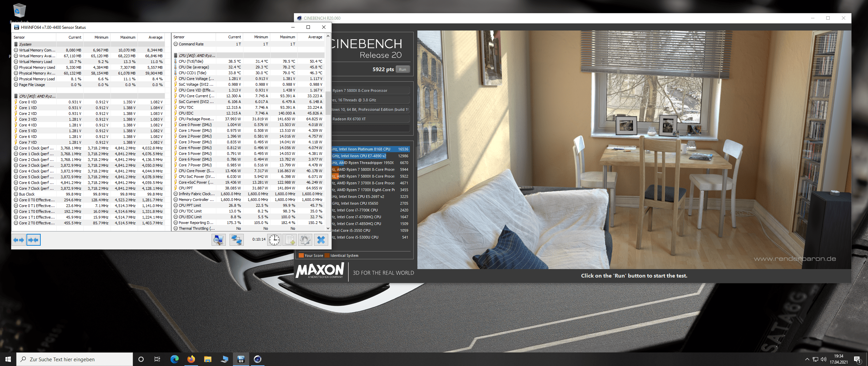Click HWiNFO shrink columns arrows button
Viewport: 868px width, 366px height.
tap(33, 240)
